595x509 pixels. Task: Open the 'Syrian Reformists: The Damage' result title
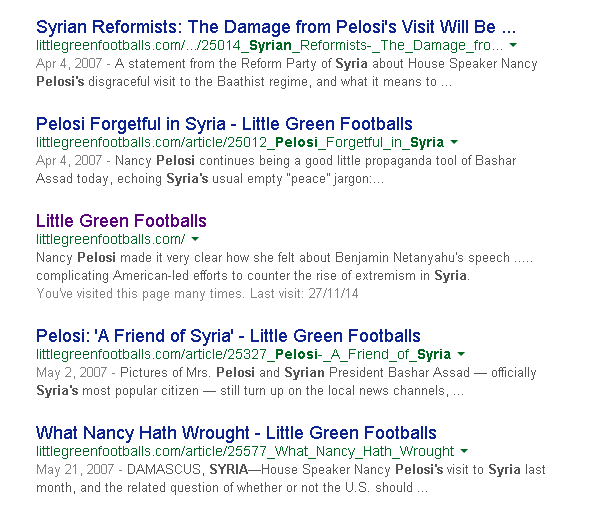pos(276,27)
